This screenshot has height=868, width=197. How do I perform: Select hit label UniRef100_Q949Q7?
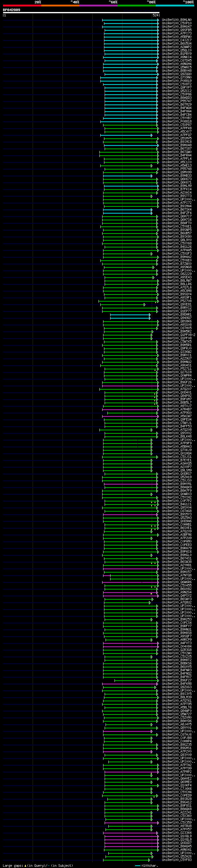(x=177, y=318)
